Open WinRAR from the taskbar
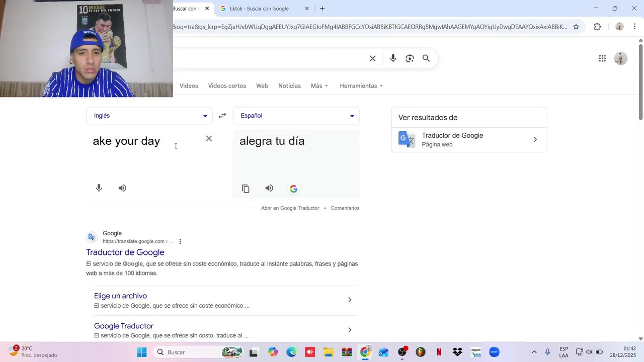 click(347, 352)
